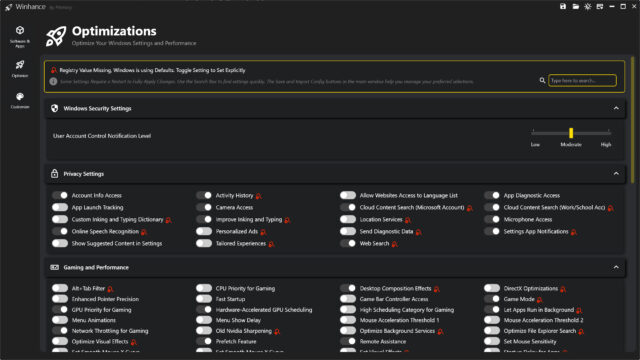Open the title bar dropdown-arrow icon next to theme
Image resolution: width=640 pixels, height=360 pixels.
[600, 7]
